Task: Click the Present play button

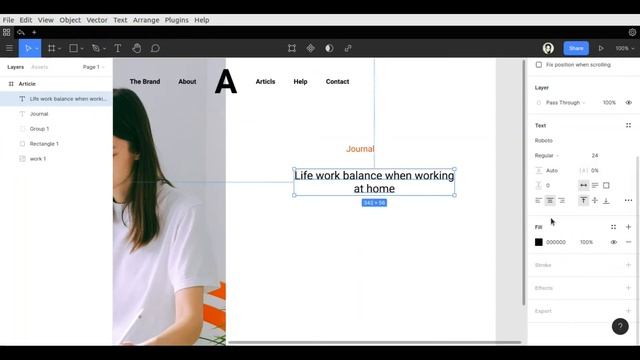Action: [601, 48]
